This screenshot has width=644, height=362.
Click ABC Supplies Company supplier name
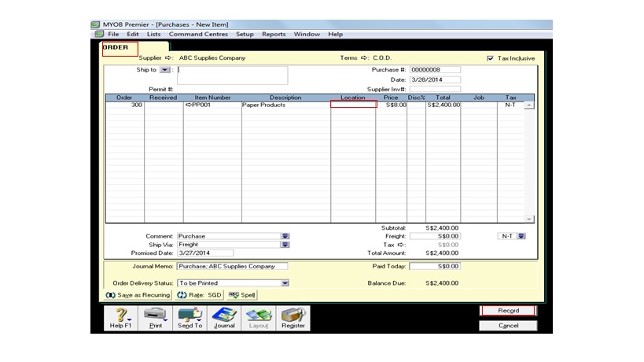pyautogui.click(x=212, y=58)
